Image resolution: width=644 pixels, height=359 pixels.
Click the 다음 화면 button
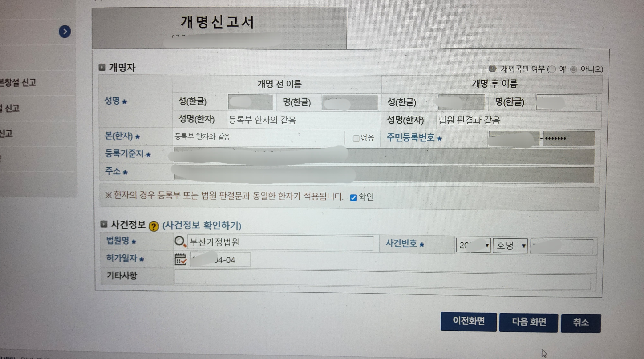tap(528, 323)
